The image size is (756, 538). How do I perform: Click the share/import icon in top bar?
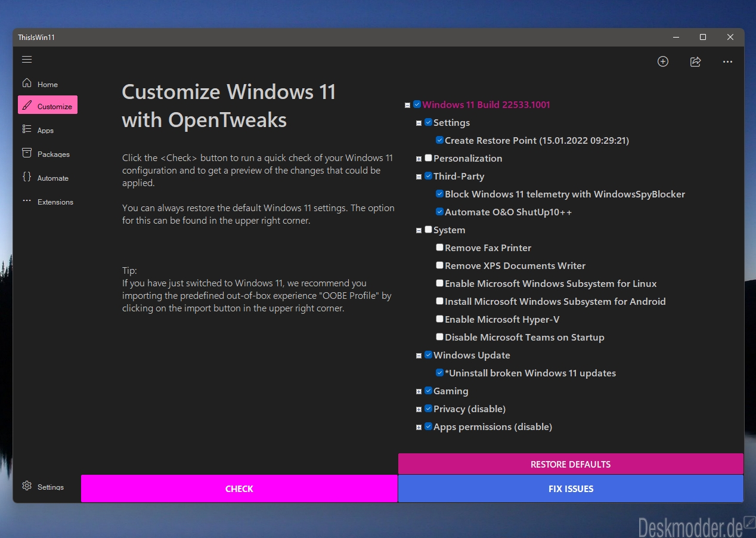pos(695,61)
